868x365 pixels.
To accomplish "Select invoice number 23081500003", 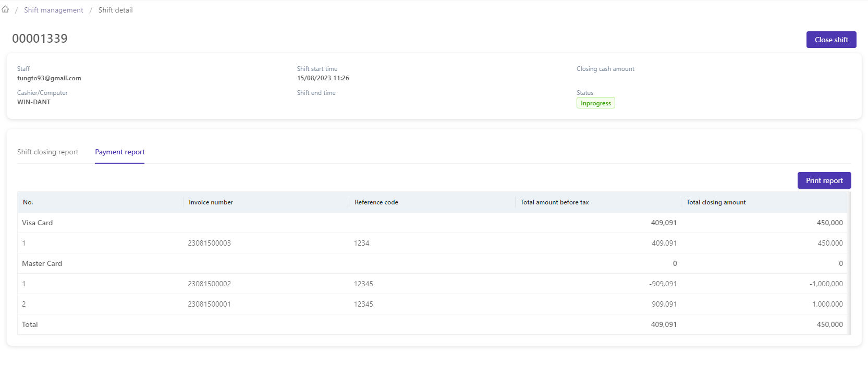I will [209, 243].
